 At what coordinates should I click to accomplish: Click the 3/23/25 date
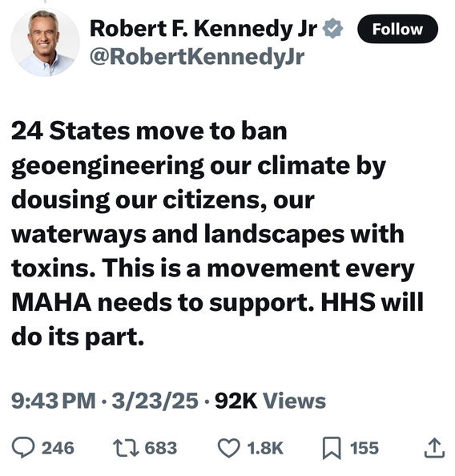[155, 401]
